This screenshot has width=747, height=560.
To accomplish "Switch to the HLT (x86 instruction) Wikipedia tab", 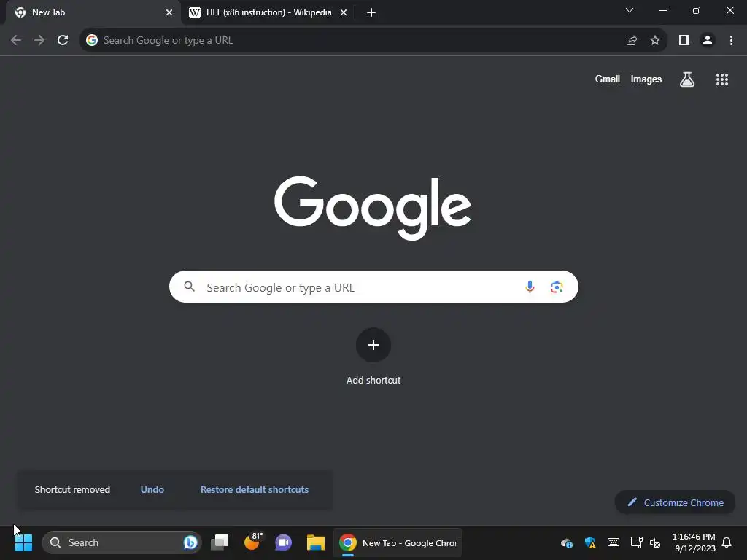I will (x=268, y=12).
